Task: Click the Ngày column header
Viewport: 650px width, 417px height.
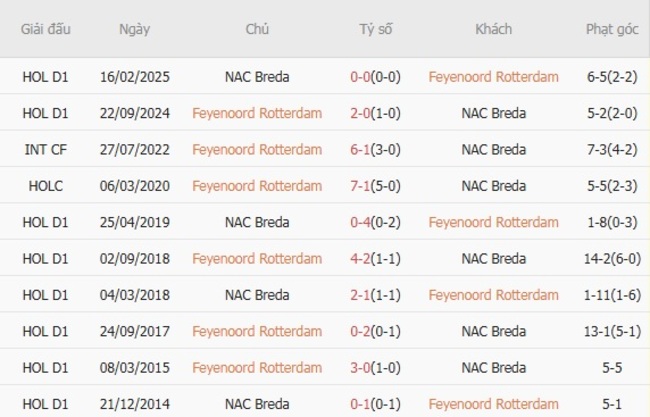Action: 134,29
